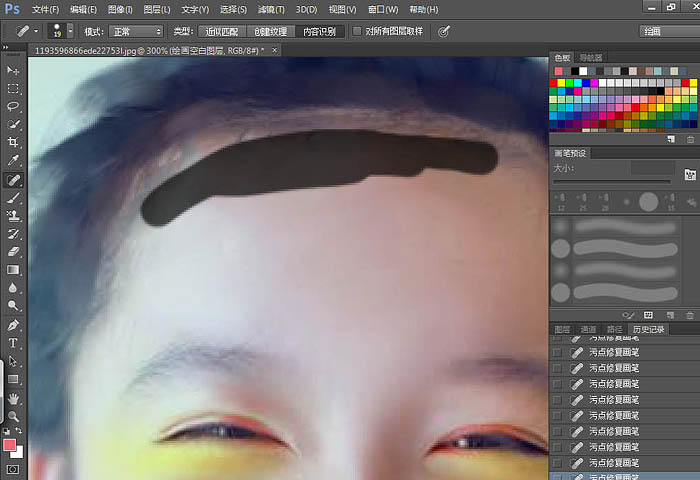Click the foreground color swatch
Screen dimensions: 700x480
(9, 445)
